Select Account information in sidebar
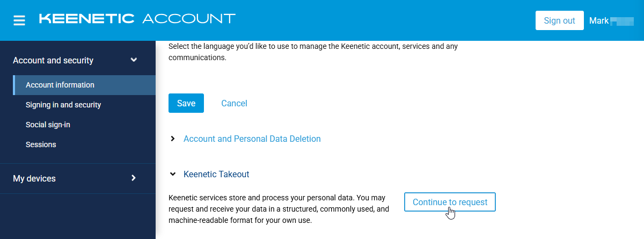The image size is (644, 239). click(x=84, y=85)
